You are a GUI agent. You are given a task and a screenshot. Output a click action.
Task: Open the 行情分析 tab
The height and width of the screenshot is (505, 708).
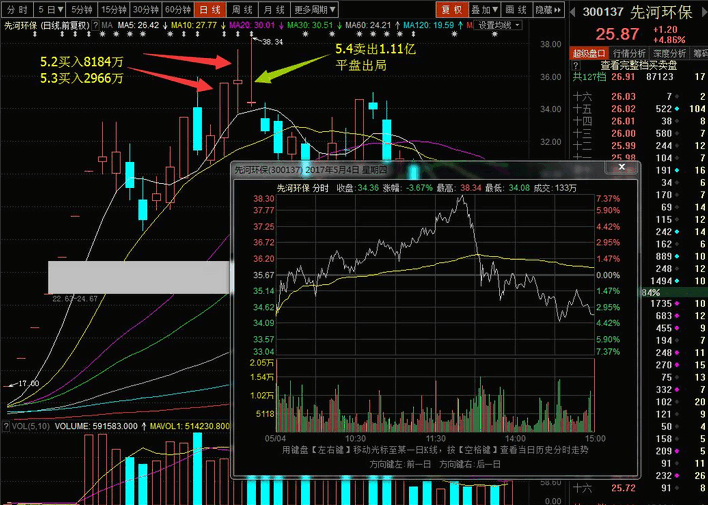click(629, 53)
